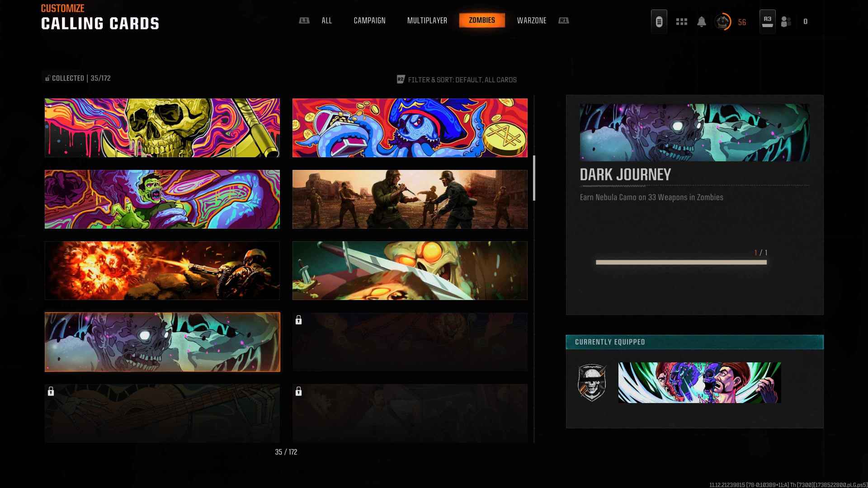Click the L1 previous tab icon
The width and height of the screenshot is (868, 488).
click(304, 20)
